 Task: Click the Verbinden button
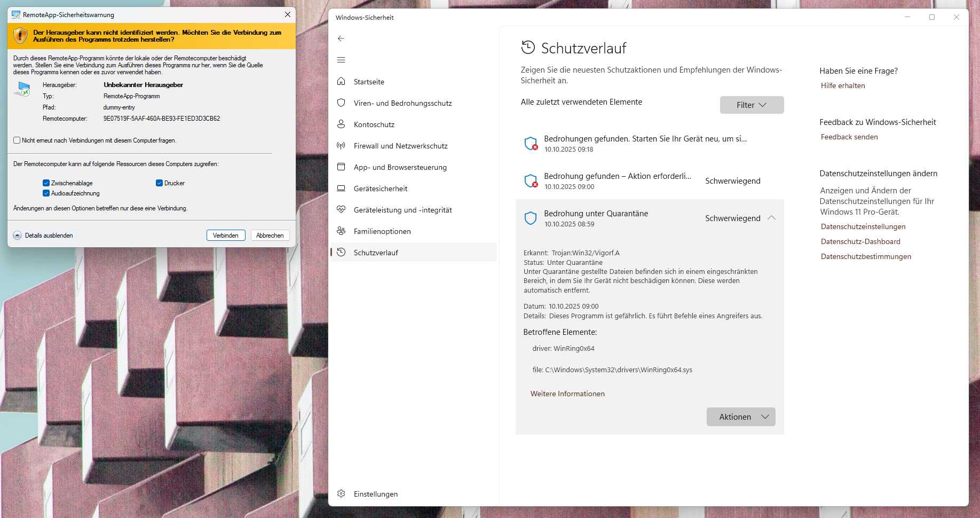click(226, 236)
